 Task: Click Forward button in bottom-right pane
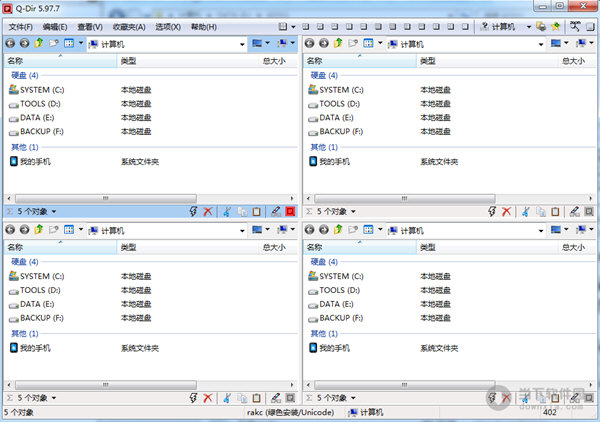(324, 230)
